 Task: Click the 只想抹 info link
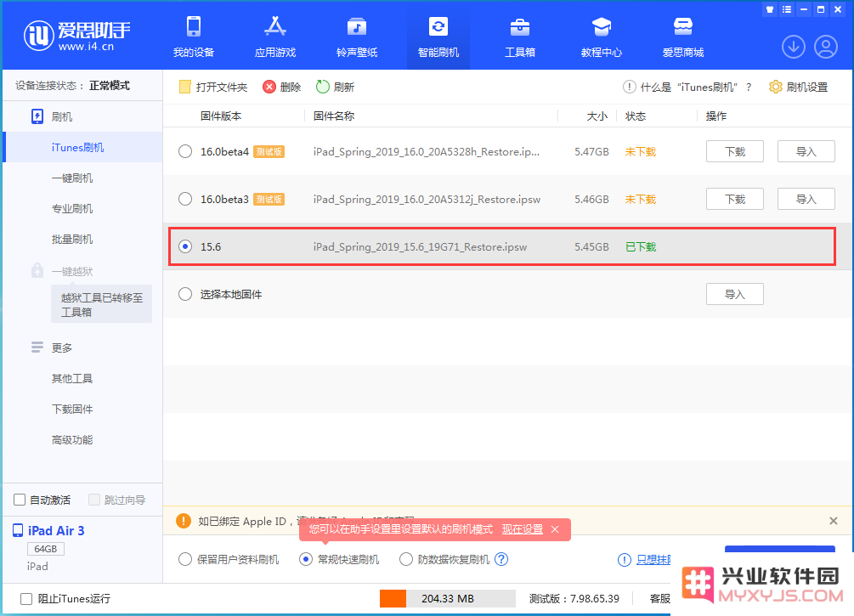coord(653,559)
